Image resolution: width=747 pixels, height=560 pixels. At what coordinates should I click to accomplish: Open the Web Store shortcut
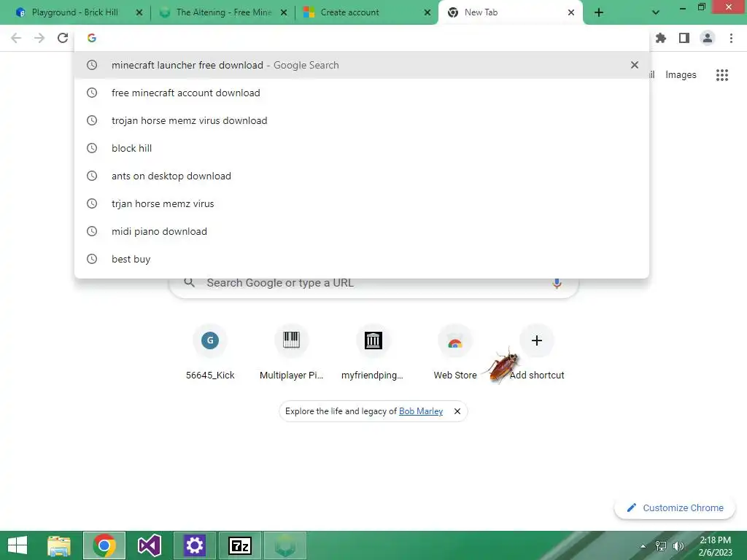point(455,352)
